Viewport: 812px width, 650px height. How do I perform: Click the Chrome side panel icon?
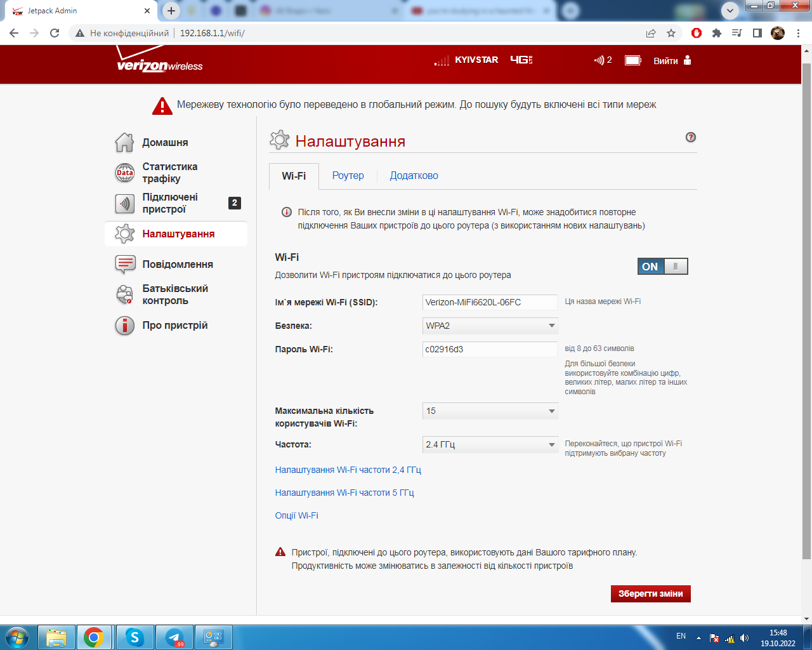(757, 33)
